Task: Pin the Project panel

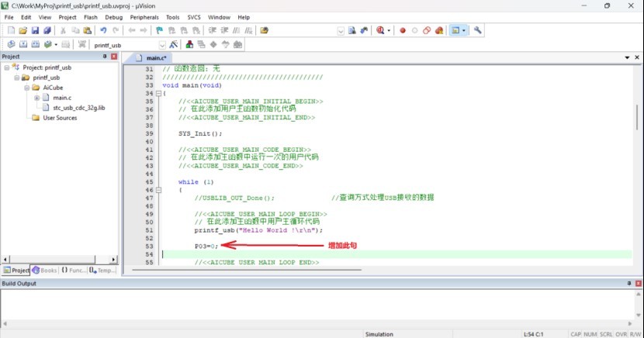Action: 105,57
